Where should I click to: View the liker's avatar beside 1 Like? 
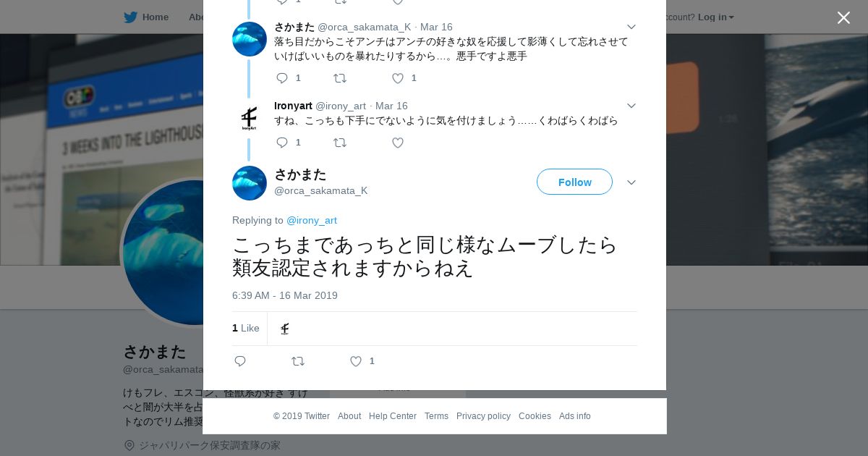coord(285,329)
